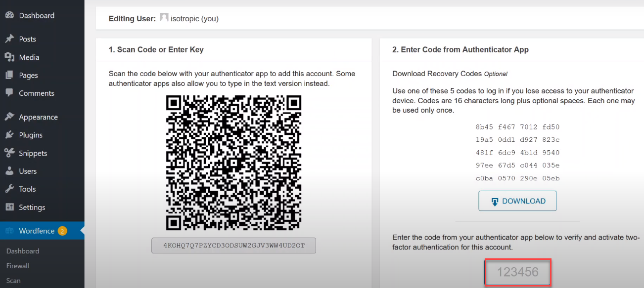The width and height of the screenshot is (644, 288).
Task: Download the recovery codes
Action: [x=517, y=201]
